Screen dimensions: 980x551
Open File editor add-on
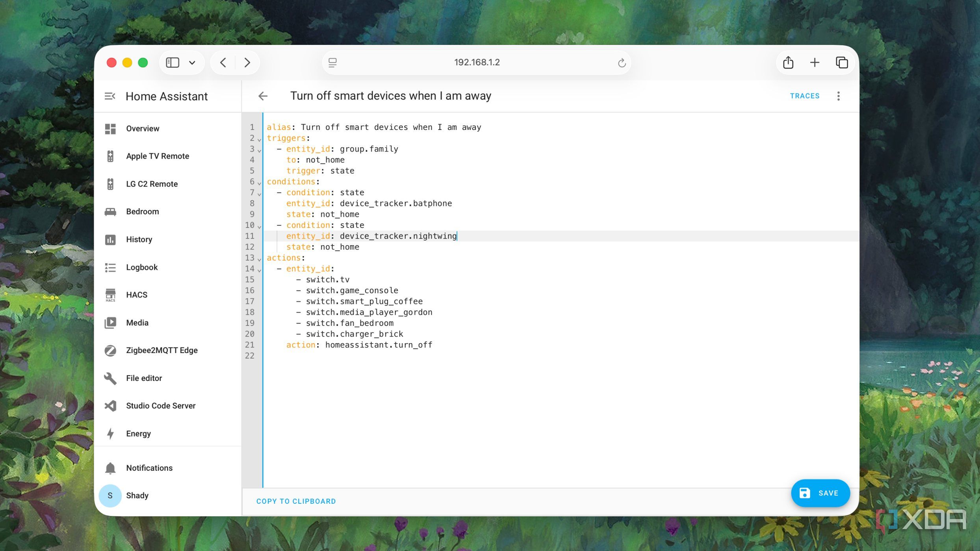(x=168, y=379)
